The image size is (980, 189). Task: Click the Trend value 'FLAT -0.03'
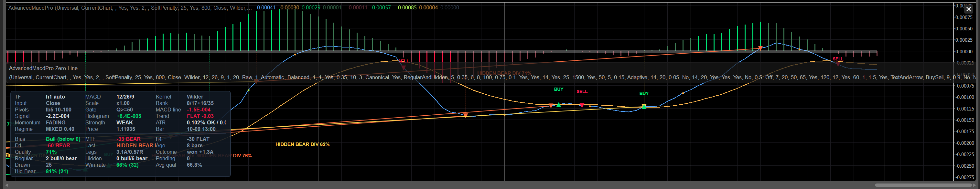click(x=200, y=116)
